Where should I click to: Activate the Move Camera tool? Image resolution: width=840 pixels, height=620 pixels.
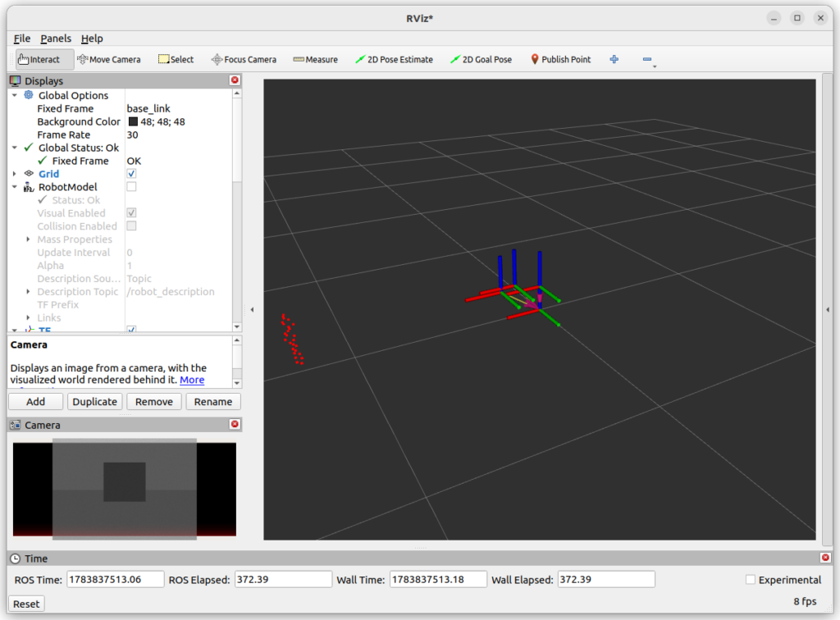[109, 59]
